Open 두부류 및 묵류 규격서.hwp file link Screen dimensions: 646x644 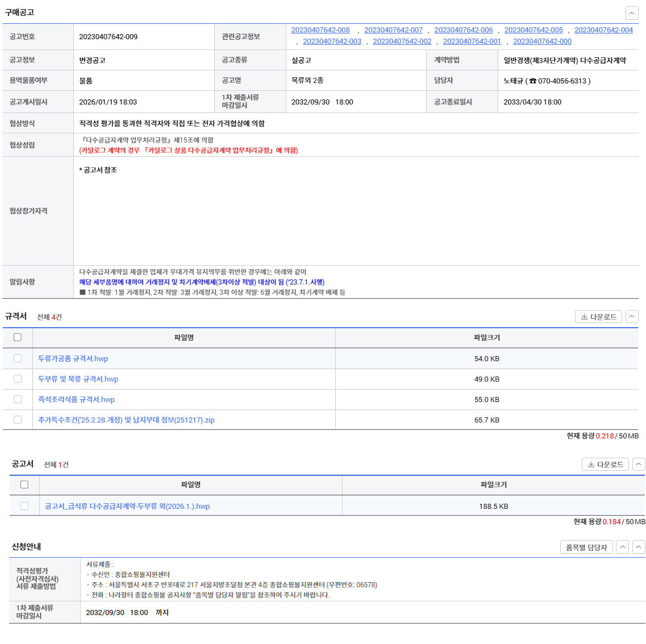78,379
